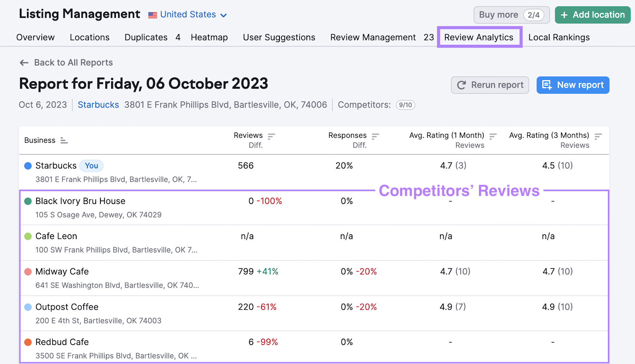Click the Business column sort icon
This screenshot has width=635, height=364.
(x=64, y=140)
